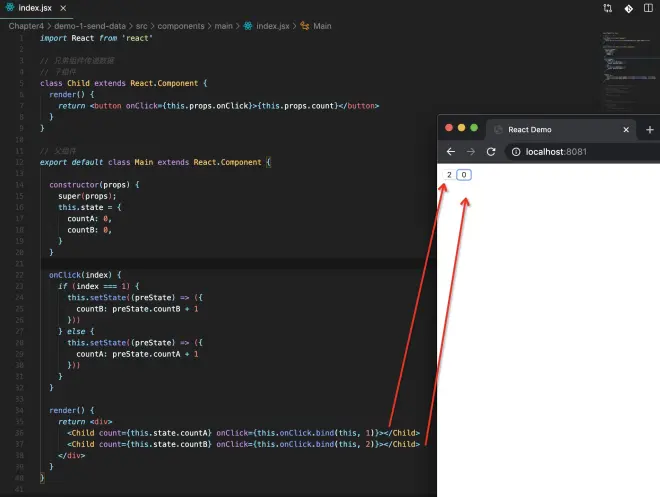Select the index.jsx editor tab

tap(36, 8)
